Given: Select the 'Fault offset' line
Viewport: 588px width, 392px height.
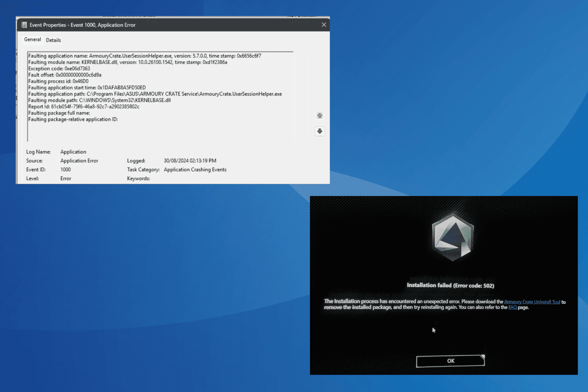Looking at the screenshot, I should pos(65,75).
